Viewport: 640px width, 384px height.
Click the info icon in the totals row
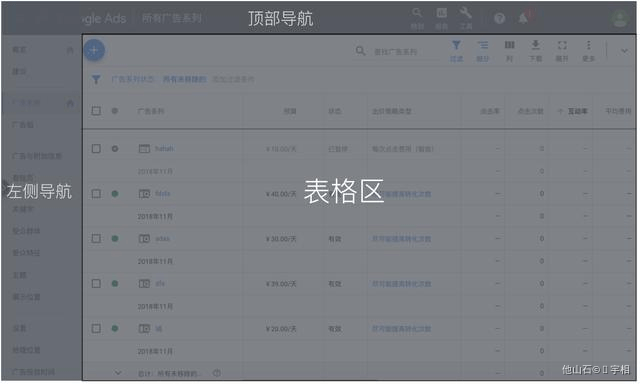click(x=217, y=373)
